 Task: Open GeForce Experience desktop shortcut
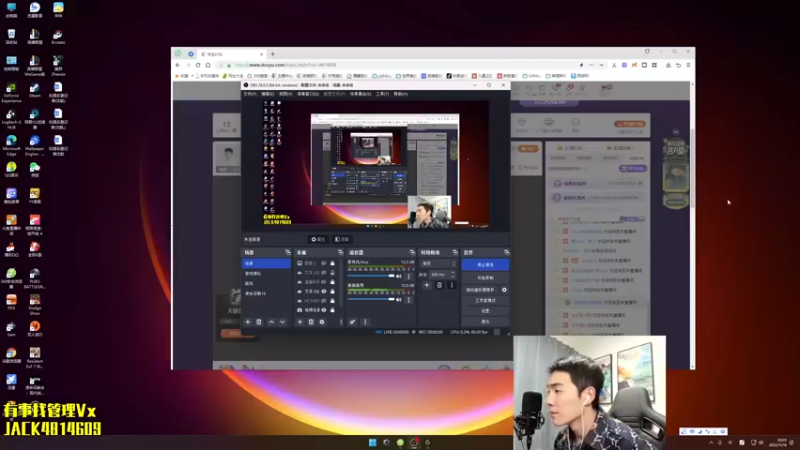[11, 93]
